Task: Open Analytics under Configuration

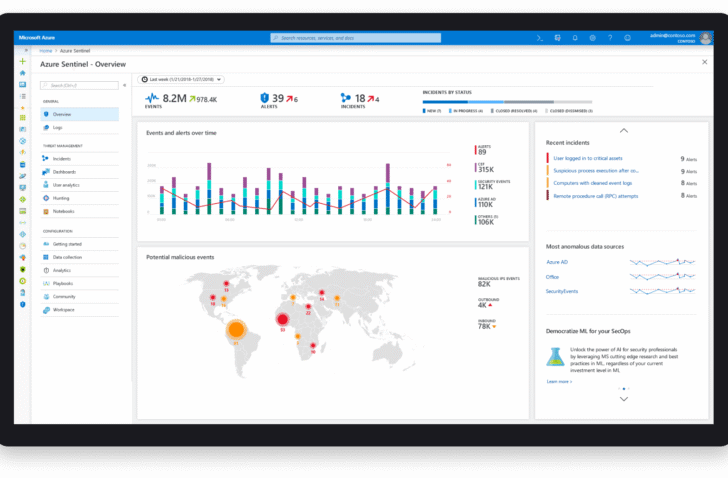Action: pos(79,271)
